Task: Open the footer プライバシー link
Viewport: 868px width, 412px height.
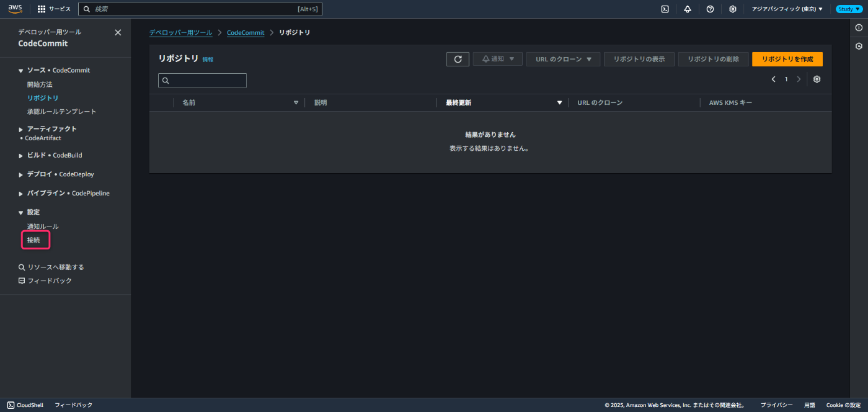Action: point(776,405)
